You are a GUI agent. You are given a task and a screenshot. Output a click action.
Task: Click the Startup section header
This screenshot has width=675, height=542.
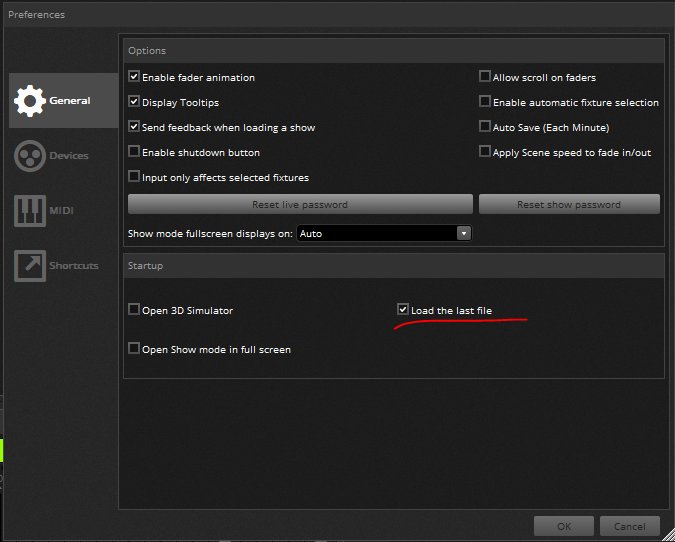[x=393, y=266]
